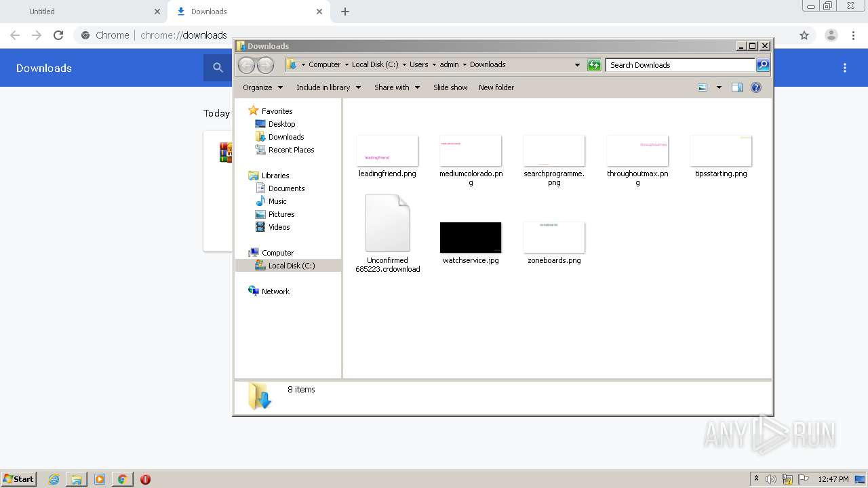
Task: Click the Chrome taskbar icon
Action: (x=122, y=479)
